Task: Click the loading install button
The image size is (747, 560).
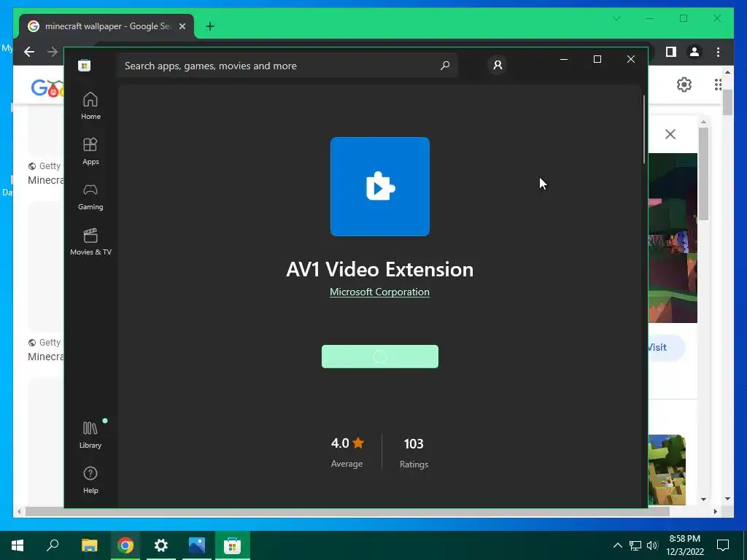Action: pos(379,356)
